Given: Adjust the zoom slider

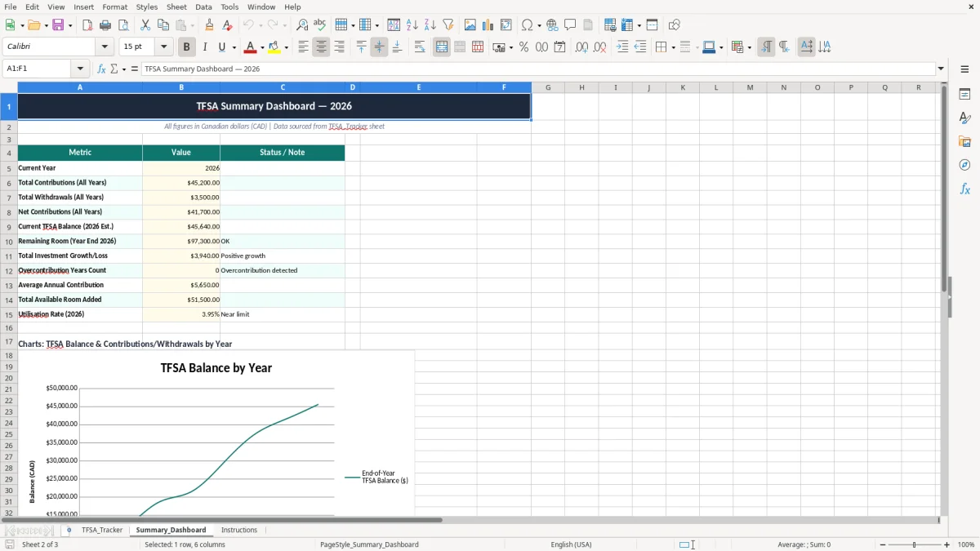Looking at the screenshot, I should [914, 544].
